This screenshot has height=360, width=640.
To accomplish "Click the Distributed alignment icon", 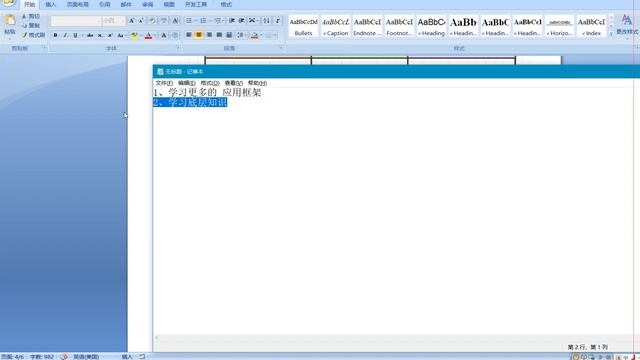I will 229,36.
